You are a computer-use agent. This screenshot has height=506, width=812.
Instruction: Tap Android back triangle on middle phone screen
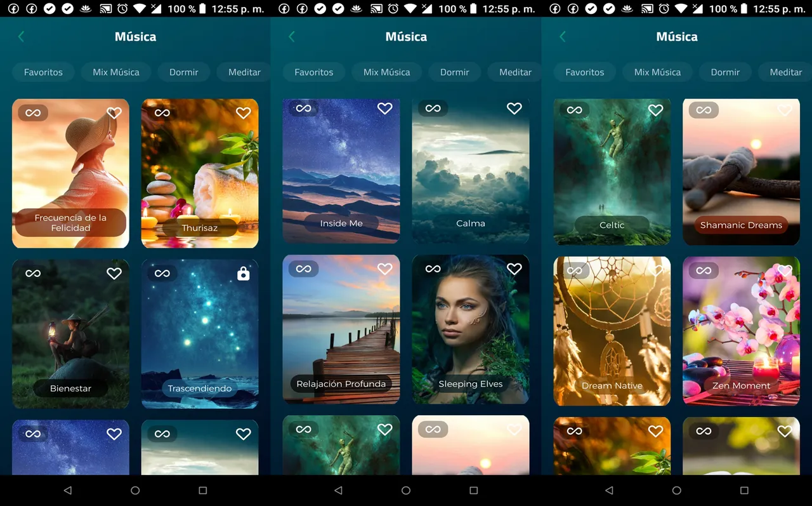[338, 490]
